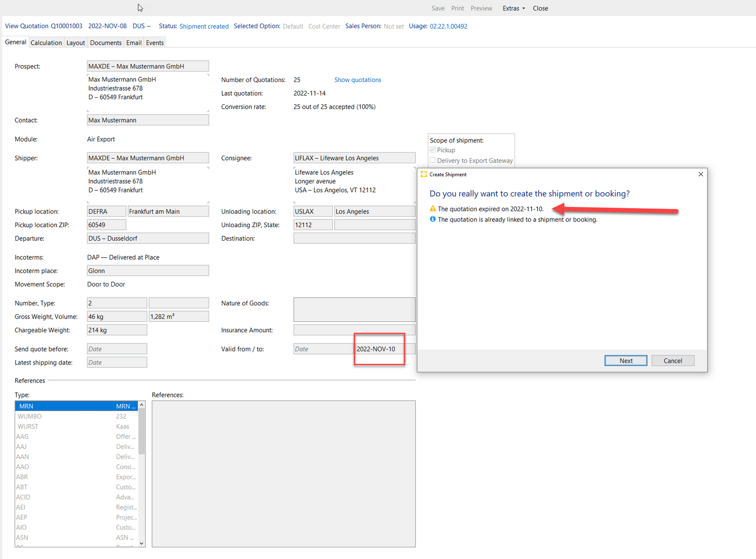Screen dimensions: 756x559
Task: Click Volume field 1,282 m³
Action: pos(179,316)
